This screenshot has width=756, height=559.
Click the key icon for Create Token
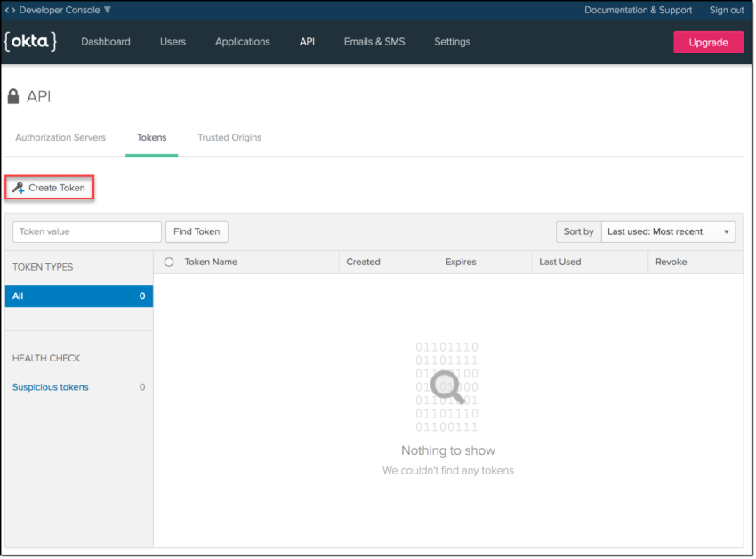coord(18,188)
